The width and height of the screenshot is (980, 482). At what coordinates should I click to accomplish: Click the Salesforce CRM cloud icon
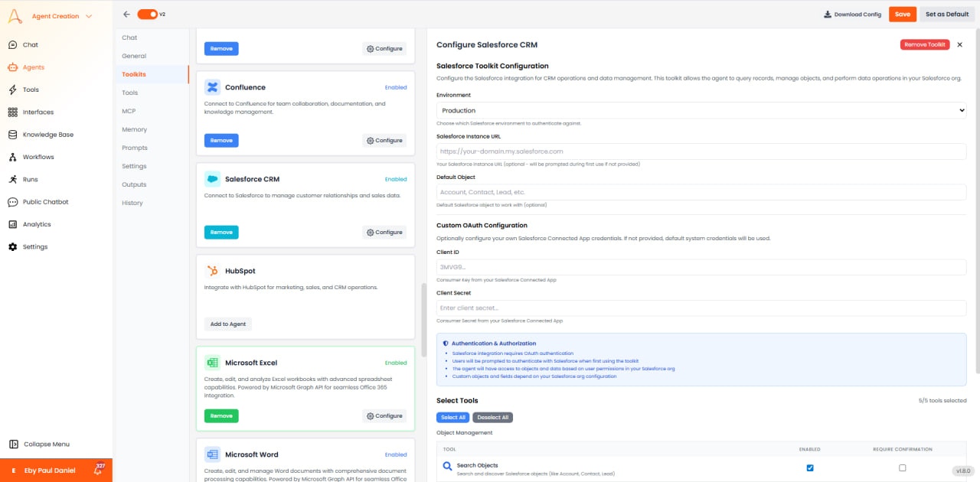[211, 178]
